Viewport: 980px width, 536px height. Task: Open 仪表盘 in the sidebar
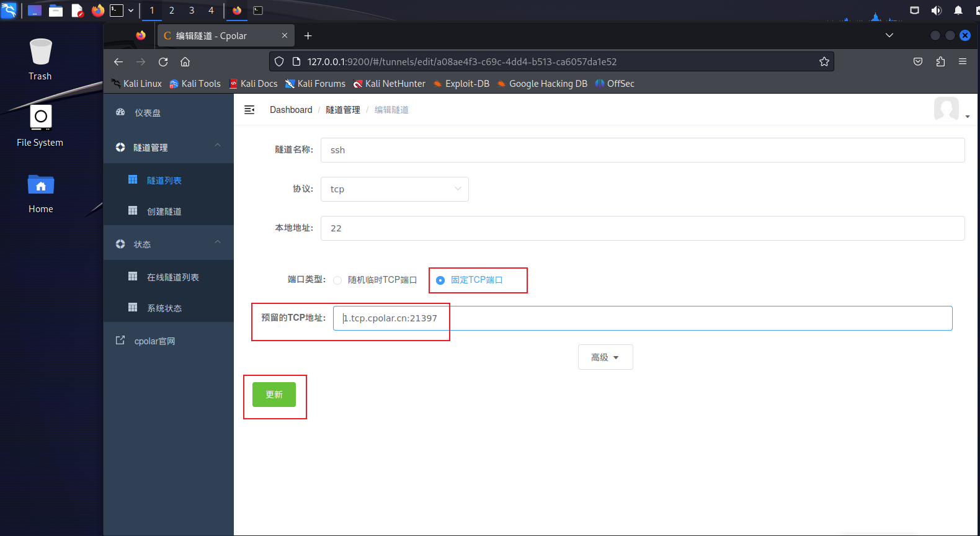(x=169, y=113)
